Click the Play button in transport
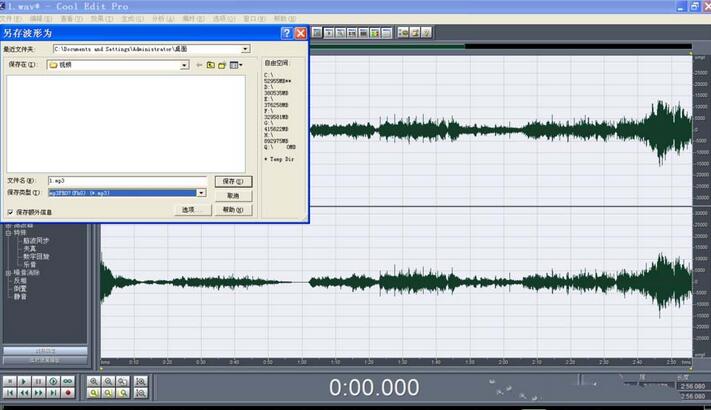 pos(24,381)
